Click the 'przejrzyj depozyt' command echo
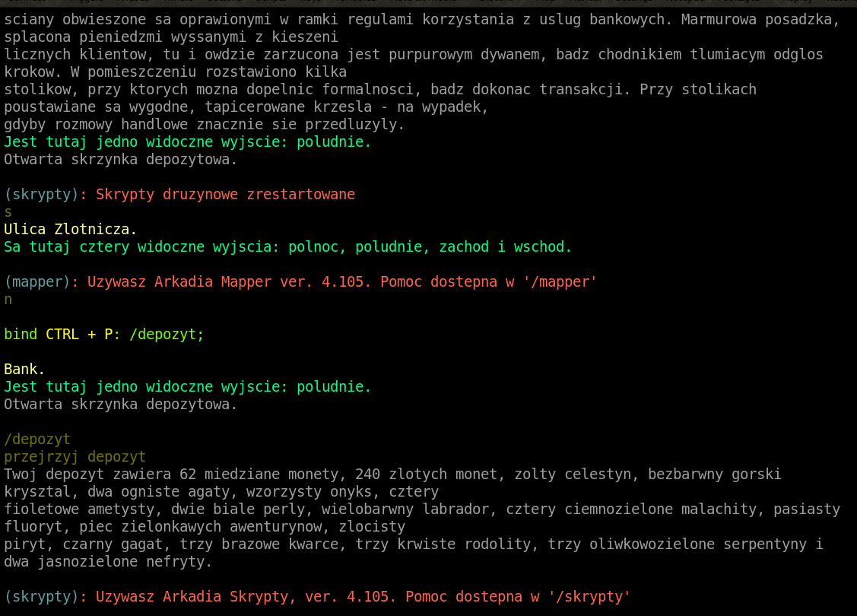Viewport: 857px width, 616px height. click(x=75, y=456)
